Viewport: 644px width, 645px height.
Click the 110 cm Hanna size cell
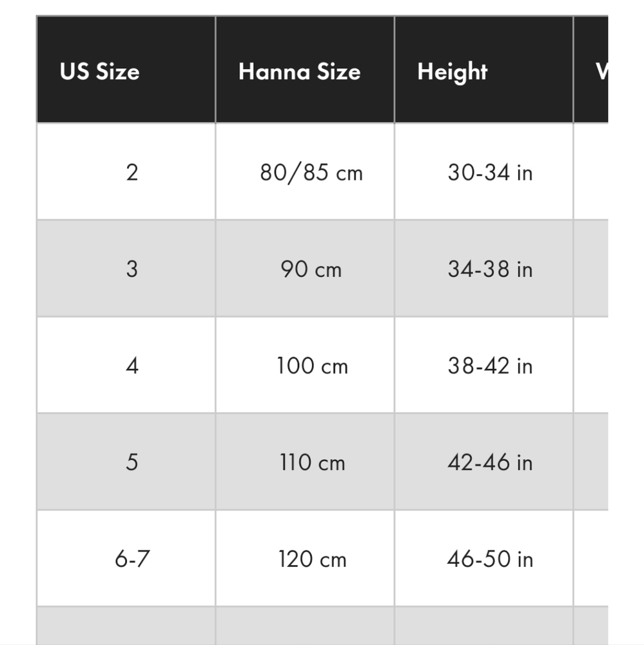click(305, 462)
